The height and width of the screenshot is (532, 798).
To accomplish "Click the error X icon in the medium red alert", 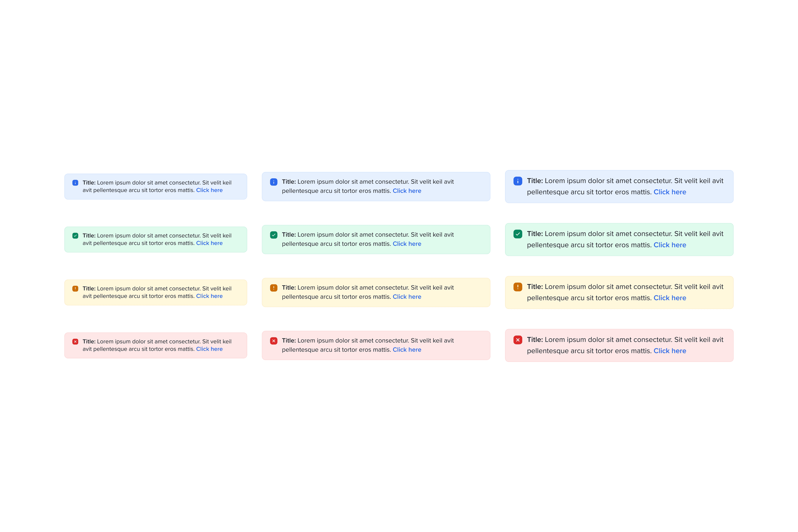I will [274, 341].
